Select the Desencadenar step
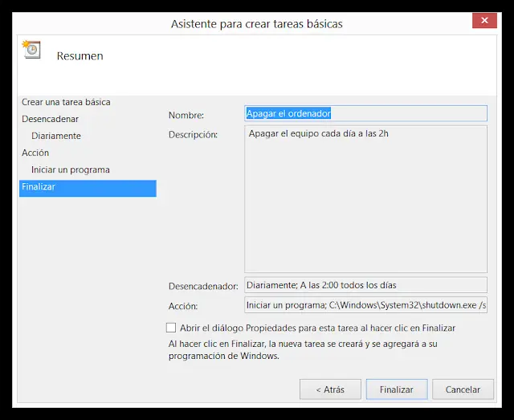 coord(50,119)
